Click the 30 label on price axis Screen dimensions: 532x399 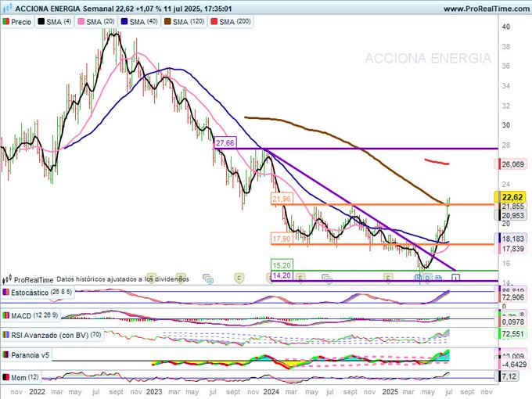506,125
